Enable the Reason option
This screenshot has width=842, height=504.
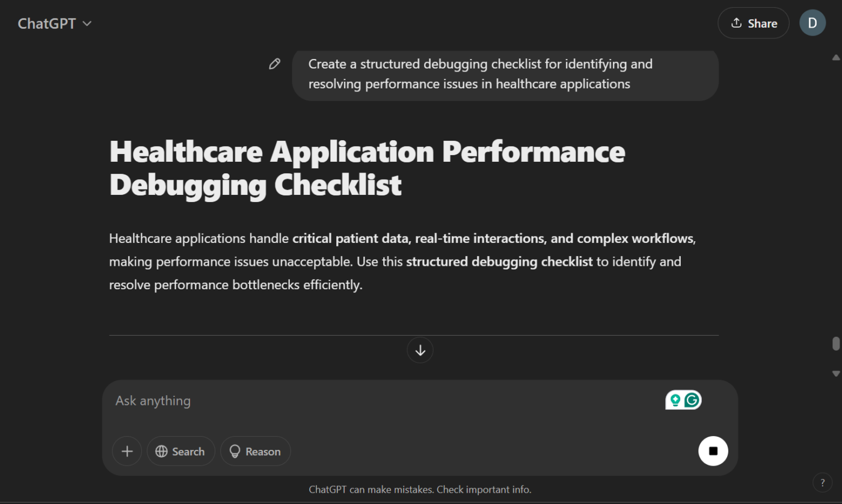pyautogui.click(x=256, y=451)
